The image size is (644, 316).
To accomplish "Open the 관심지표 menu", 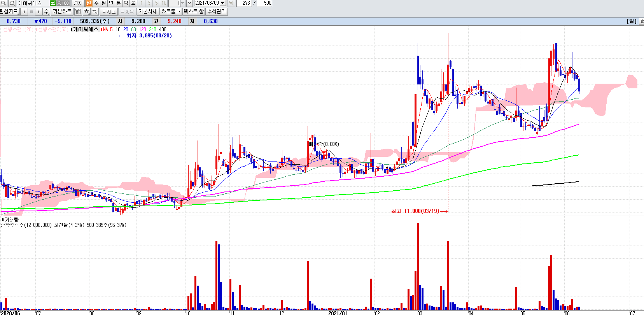I will [9, 12].
